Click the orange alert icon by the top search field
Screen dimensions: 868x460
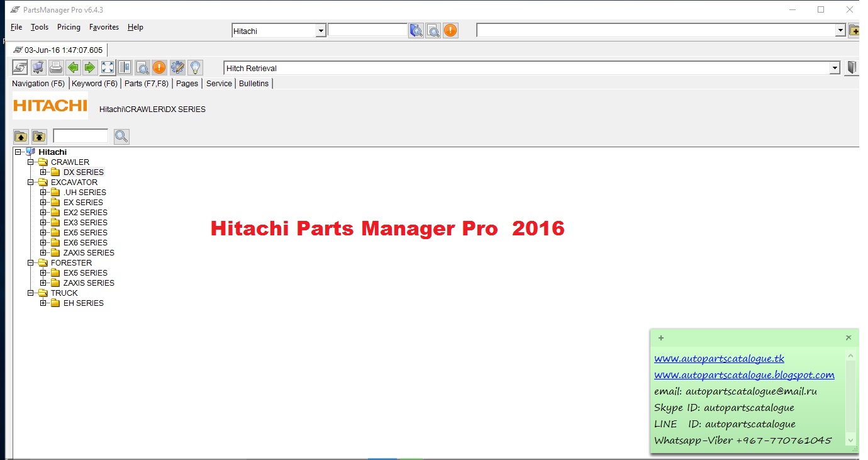pos(450,30)
